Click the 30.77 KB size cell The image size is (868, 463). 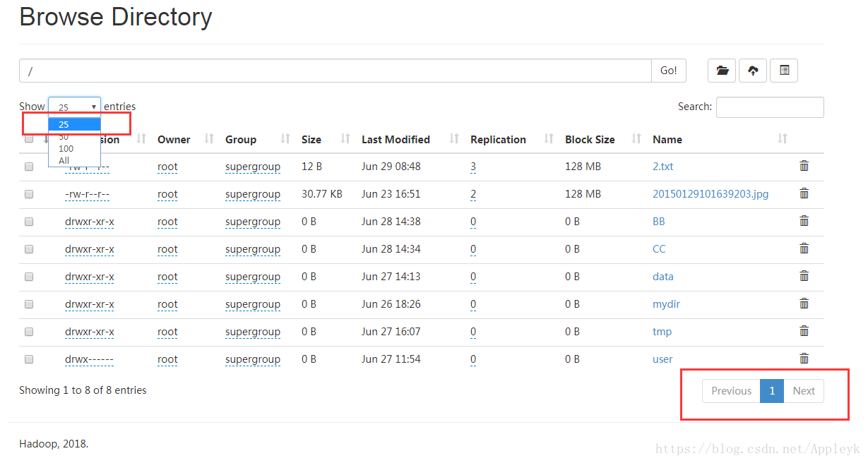[x=322, y=194]
